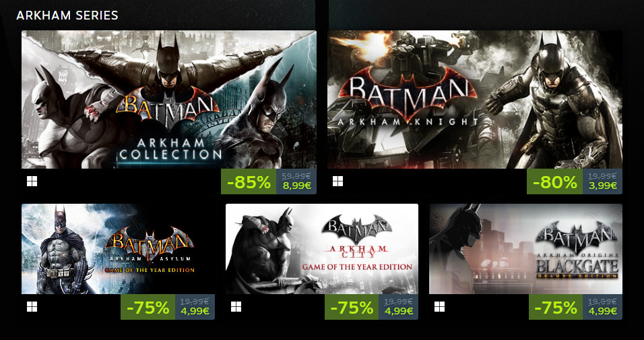Click the -80% discount badge

554,181
